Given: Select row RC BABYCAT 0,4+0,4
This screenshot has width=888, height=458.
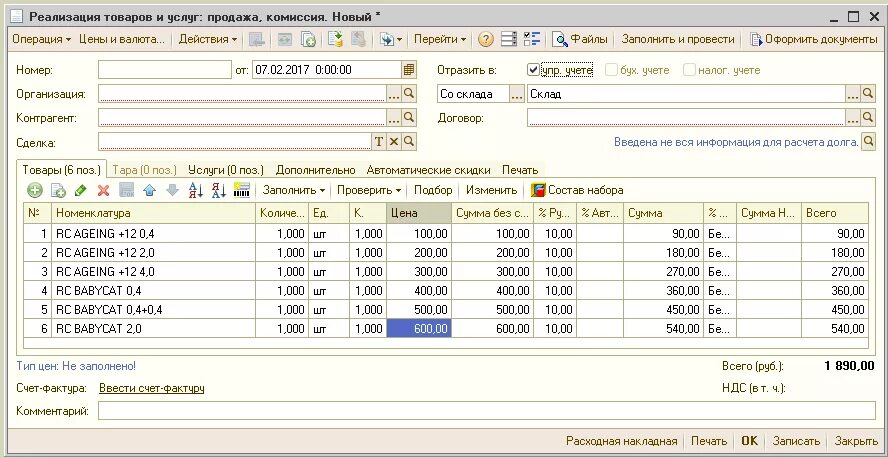Looking at the screenshot, I should [x=445, y=310].
